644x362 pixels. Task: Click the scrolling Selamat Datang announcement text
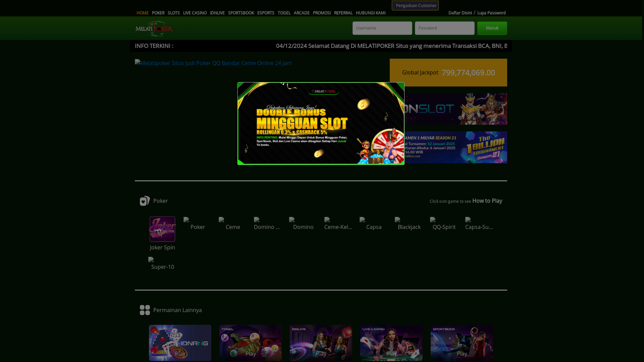pos(391,46)
